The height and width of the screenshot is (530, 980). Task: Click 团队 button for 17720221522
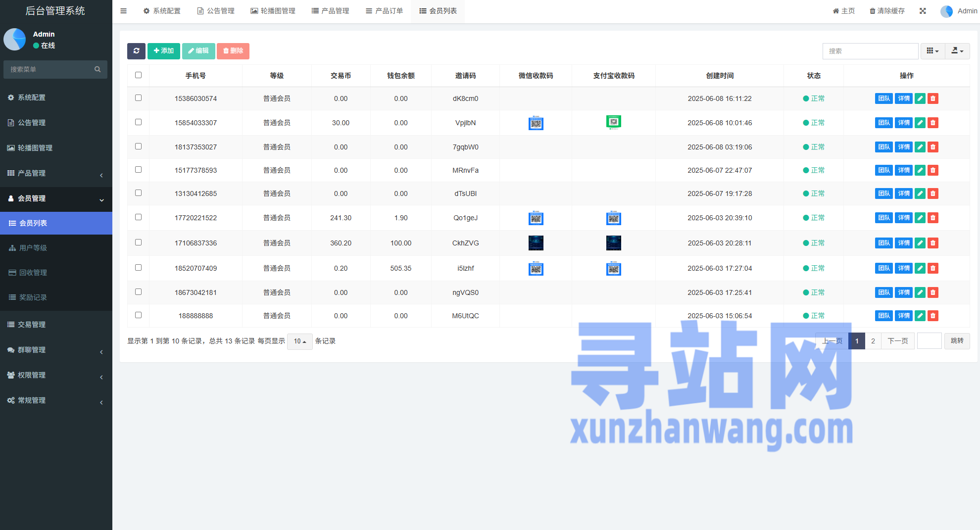click(x=883, y=218)
